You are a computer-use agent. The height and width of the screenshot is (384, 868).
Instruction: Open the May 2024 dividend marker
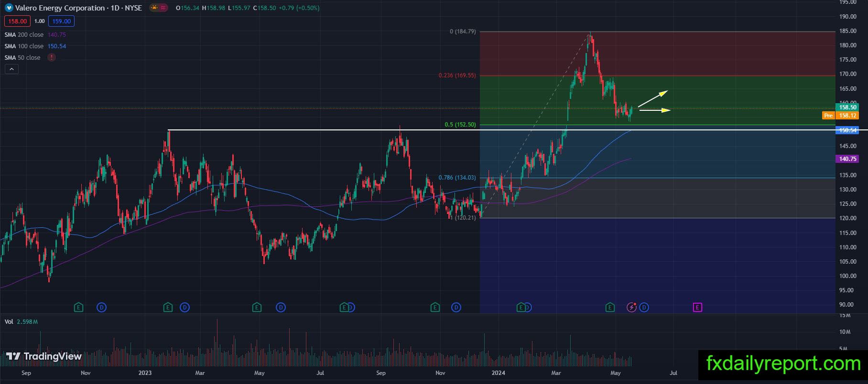point(644,308)
